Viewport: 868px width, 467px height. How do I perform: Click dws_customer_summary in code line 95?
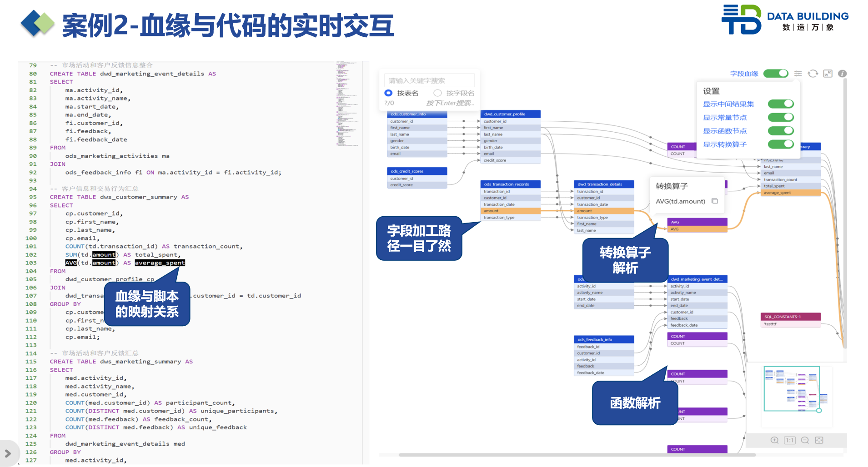138,197
